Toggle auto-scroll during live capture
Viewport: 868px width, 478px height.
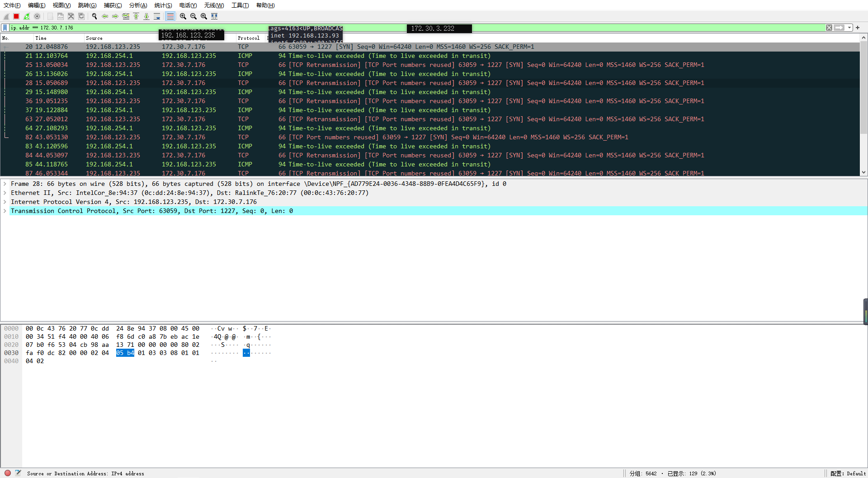coord(157,16)
